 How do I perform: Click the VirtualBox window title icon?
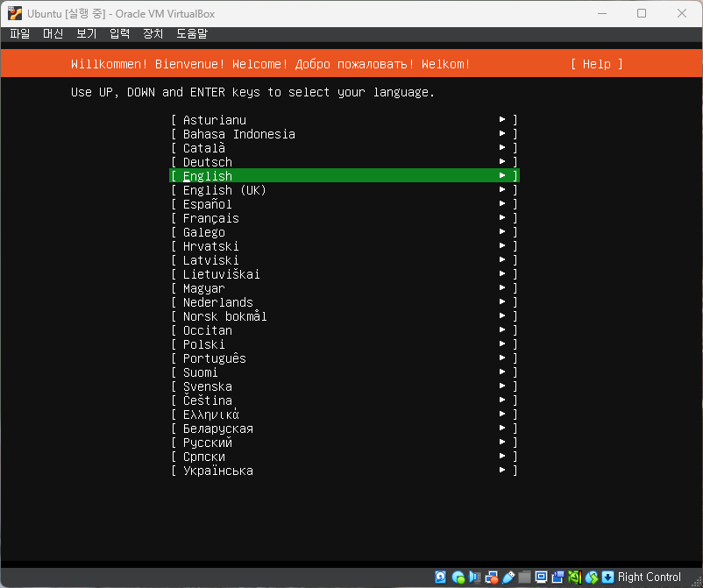coord(15,13)
